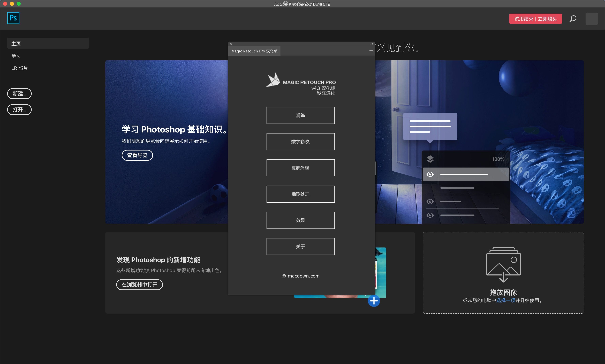Screen dimensions: 605x364
Task: Open the 皮肤外观 skin appearance section
Action: point(300,168)
